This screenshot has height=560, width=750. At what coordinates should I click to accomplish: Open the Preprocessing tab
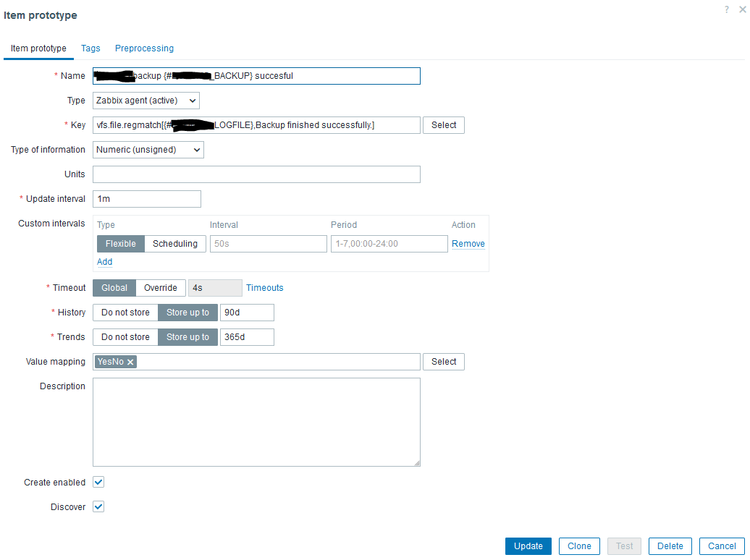tap(144, 48)
